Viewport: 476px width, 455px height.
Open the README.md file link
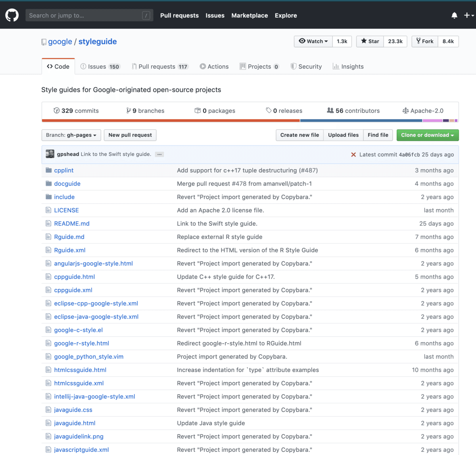point(72,224)
